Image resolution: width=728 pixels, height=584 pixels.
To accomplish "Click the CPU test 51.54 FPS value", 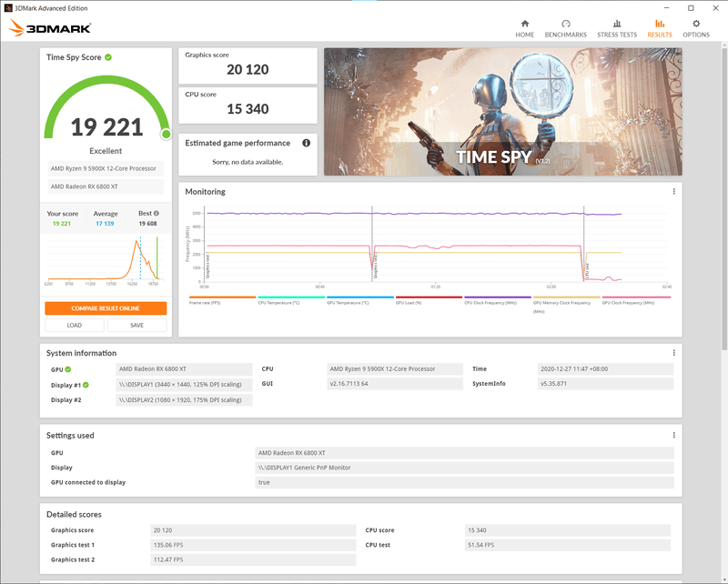I will (x=568, y=545).
